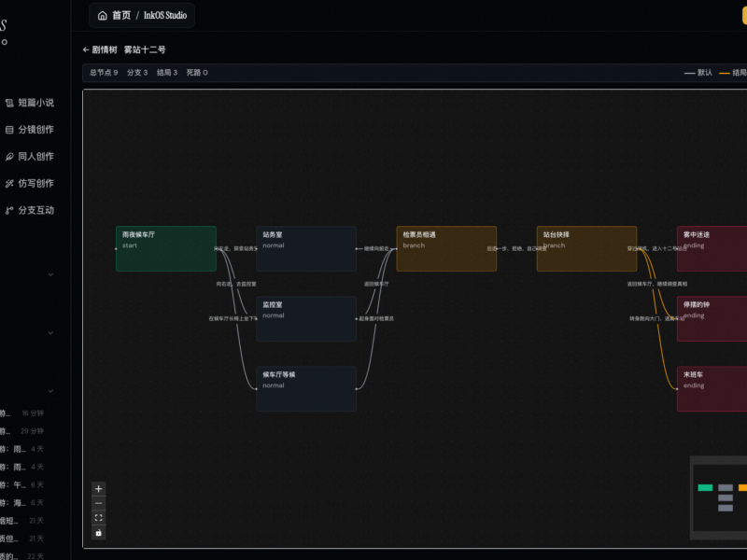This screenshot has height=560, width=747.
Task: Click the 死路 0 stat
Action: (197, 73)
